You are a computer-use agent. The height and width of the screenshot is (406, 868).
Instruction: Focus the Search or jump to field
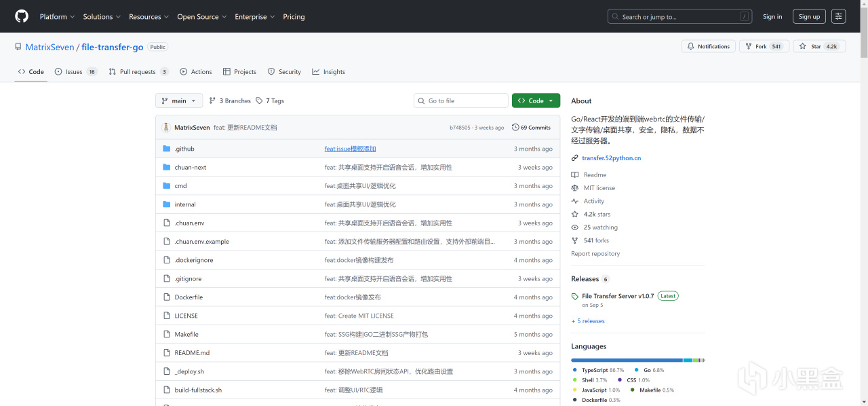tap(680, 16)
